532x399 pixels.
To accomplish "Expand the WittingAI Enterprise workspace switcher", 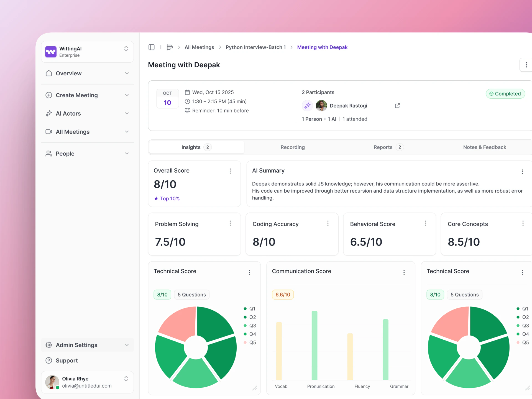I will [126, 49].
